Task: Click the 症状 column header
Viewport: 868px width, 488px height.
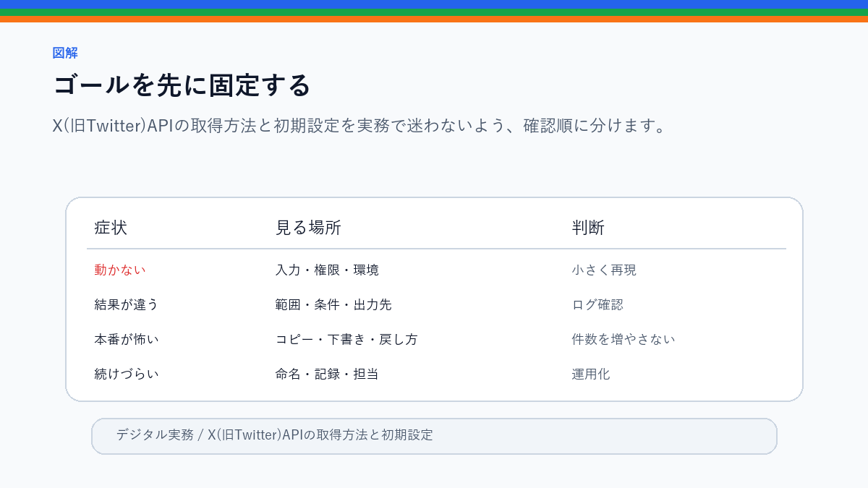Action: click(x=111, y=228)
